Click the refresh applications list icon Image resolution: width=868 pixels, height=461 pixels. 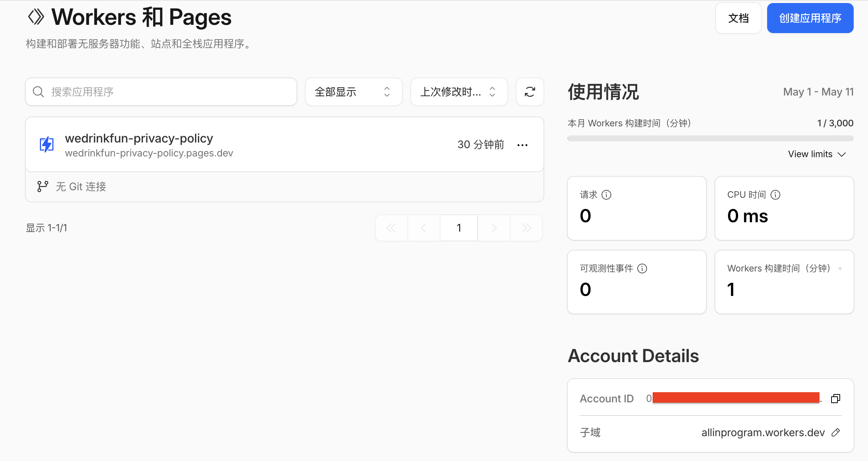[x=530, y=92]
